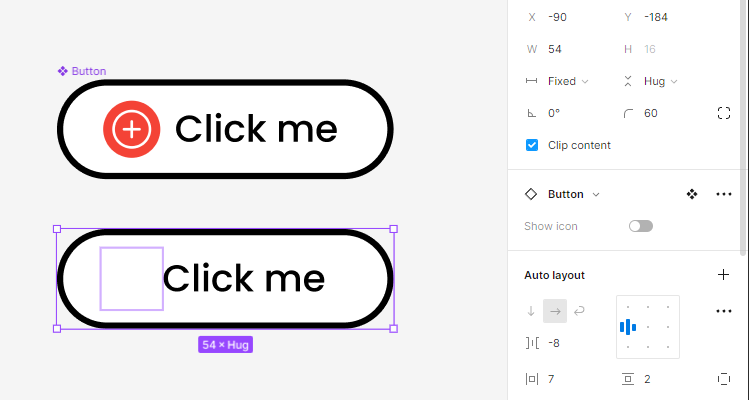Enable the Show icon toggle
749x400 pixels.
640,226
